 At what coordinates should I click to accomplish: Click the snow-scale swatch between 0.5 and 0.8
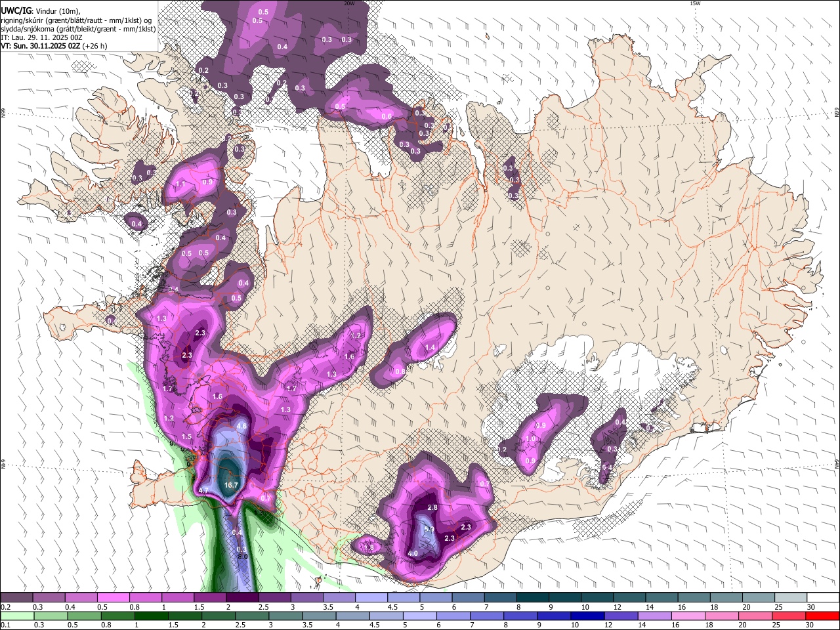[113, 597]
